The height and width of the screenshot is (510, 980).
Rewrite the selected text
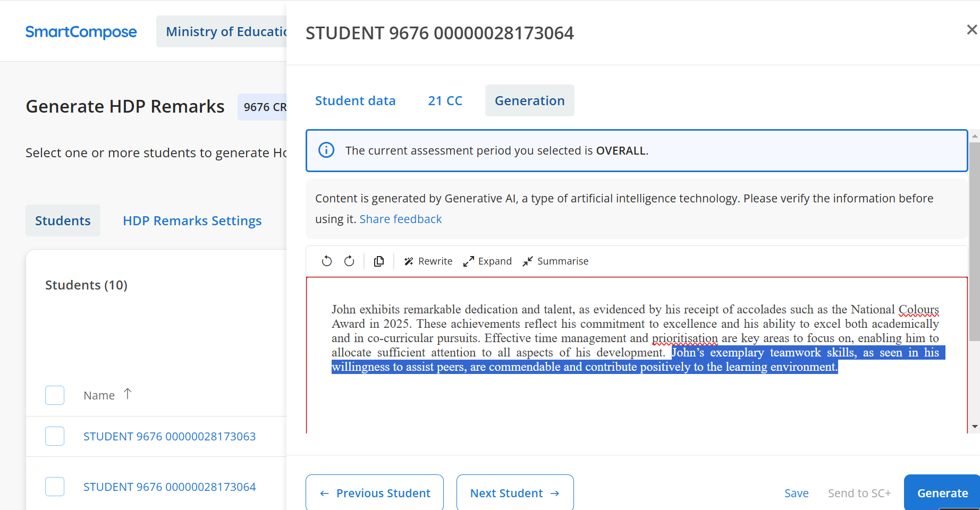point(428,261)
